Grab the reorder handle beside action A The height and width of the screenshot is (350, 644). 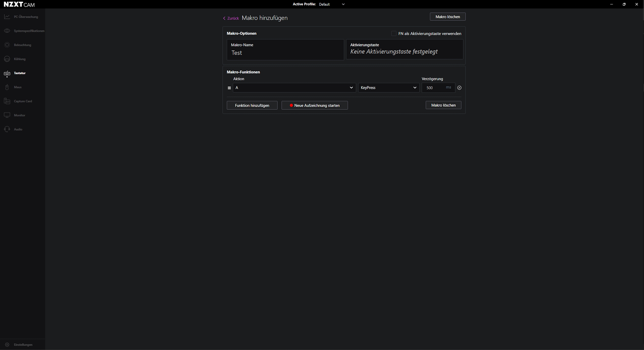click(229, 88)
